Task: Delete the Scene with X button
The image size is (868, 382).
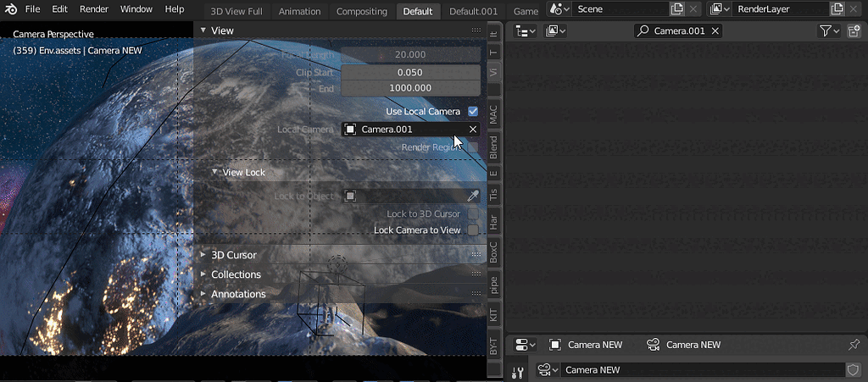Action: click(693, 9)
